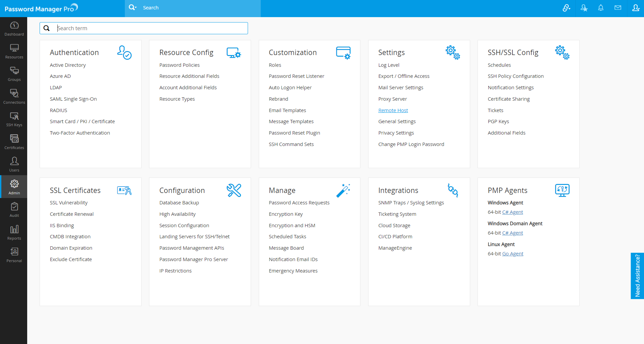Expand the top search dropdown arrow

tap(136, 7)
